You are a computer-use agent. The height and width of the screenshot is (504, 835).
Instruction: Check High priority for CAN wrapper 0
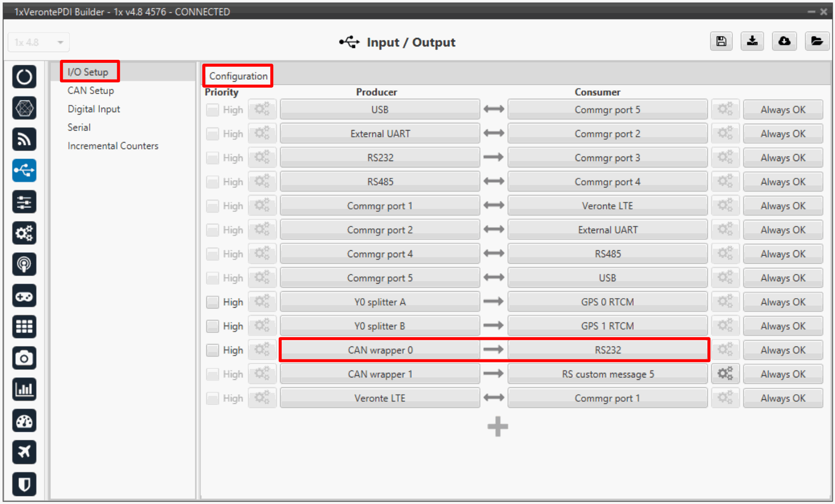pyautogui.click(x=213, y=350)
